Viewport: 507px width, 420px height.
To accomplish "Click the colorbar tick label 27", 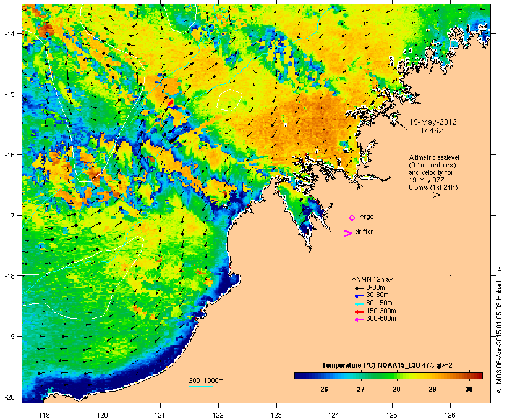I will coord(360,390).
